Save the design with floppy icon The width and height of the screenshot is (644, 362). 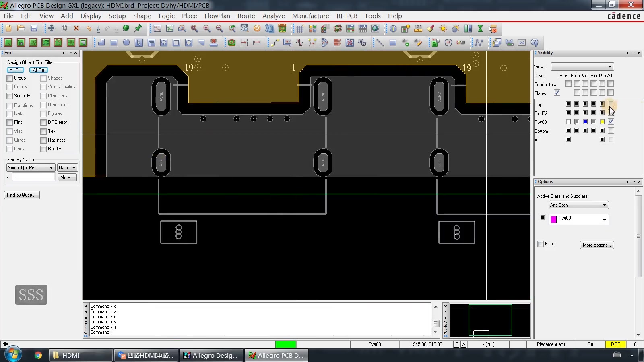click(x=34, y=29)
